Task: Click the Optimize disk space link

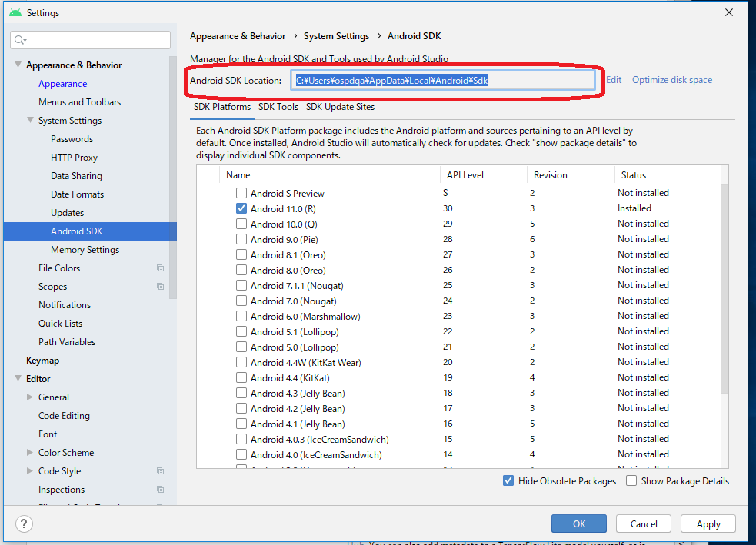Action: click(x=672, y=80)
